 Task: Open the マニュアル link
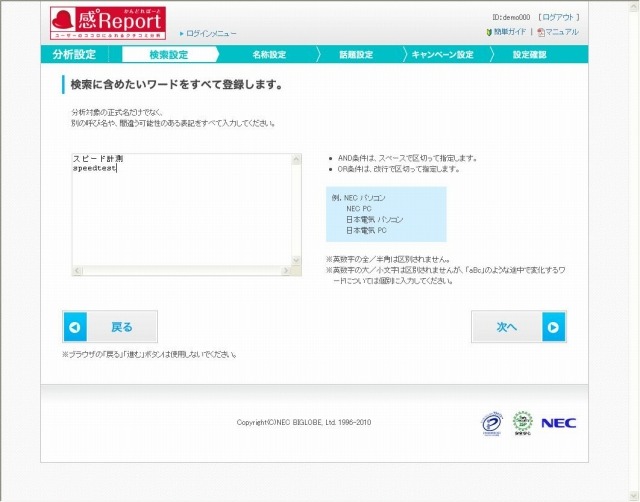click(x=562, y=31)
